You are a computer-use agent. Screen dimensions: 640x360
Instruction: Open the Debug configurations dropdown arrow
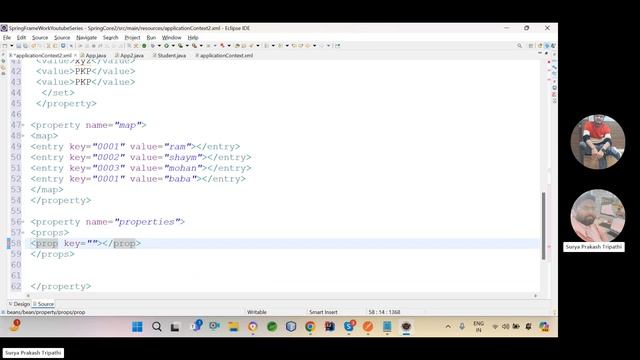159,46
